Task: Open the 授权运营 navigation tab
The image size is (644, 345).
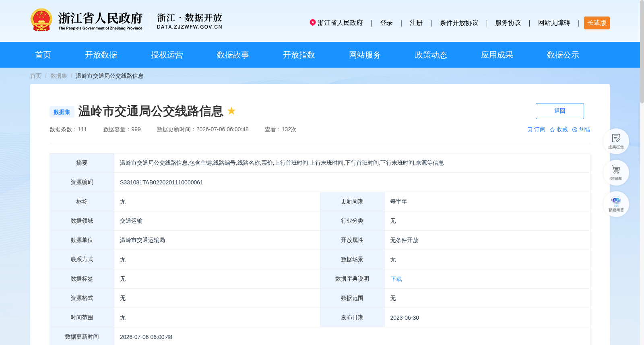Action: coord(167,55)
